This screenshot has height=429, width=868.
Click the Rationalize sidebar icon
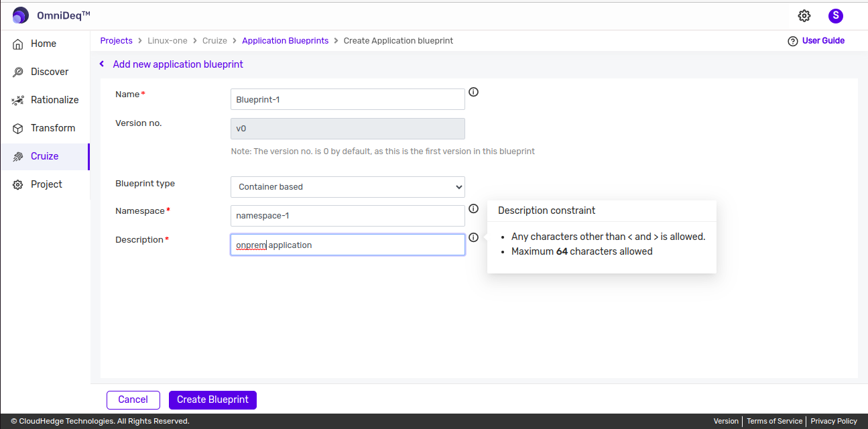[18, 100]
